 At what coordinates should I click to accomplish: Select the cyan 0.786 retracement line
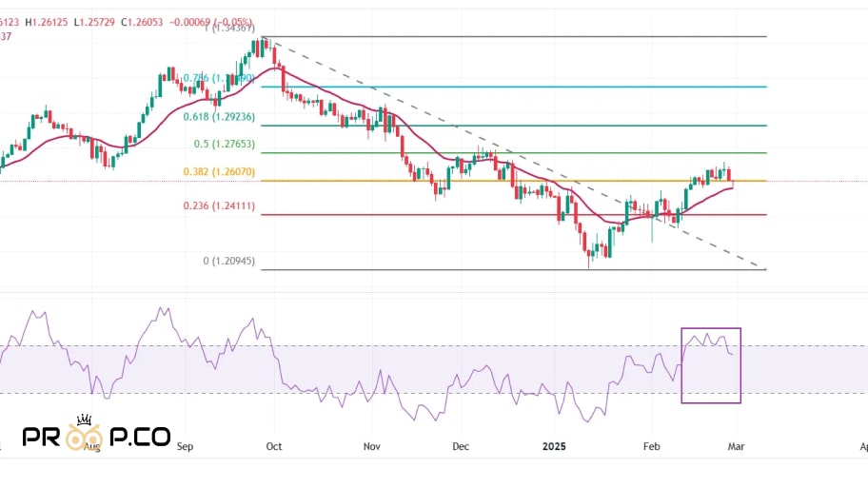tap(514, 87)
